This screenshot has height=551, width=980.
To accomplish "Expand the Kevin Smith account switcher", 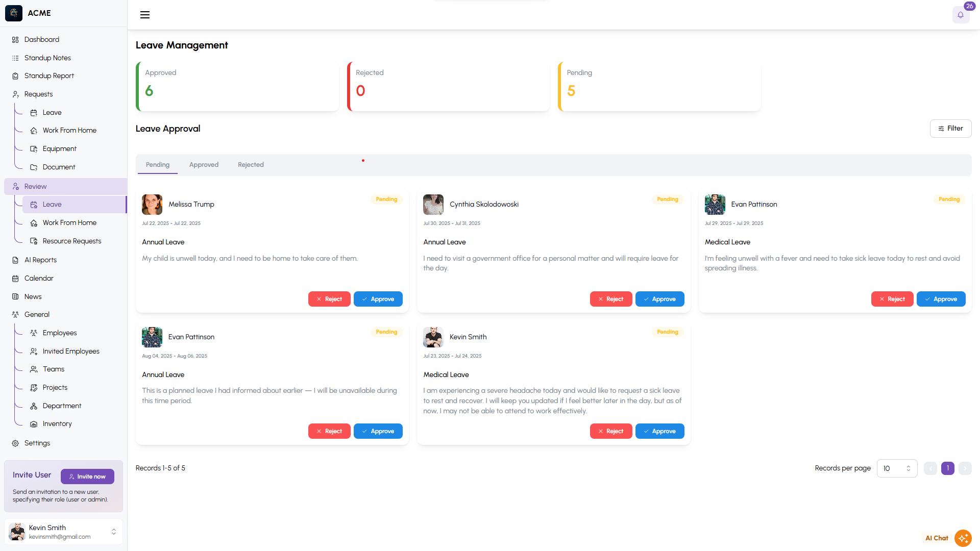I will coord(113,532).
